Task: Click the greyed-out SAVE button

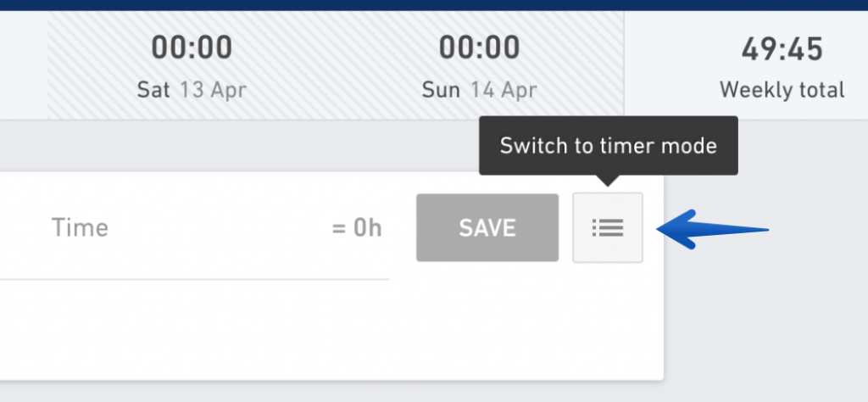Action: pyautogui.click(x=487, y=227)
